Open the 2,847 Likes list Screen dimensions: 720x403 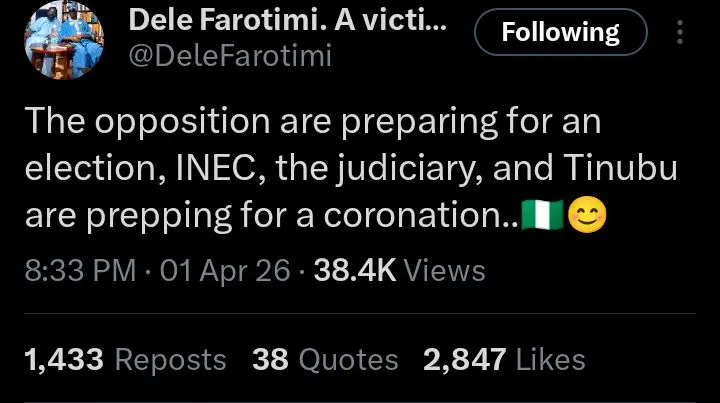click(505, 359)
